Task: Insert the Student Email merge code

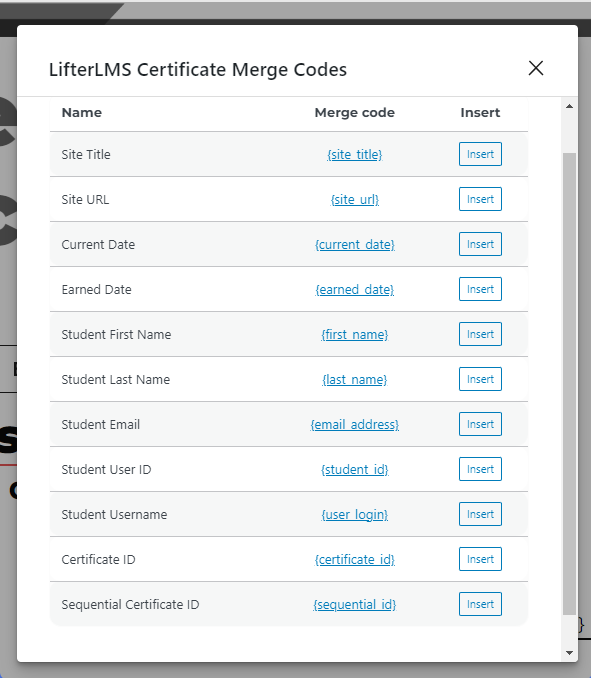Action: click(x=480, y=424)
